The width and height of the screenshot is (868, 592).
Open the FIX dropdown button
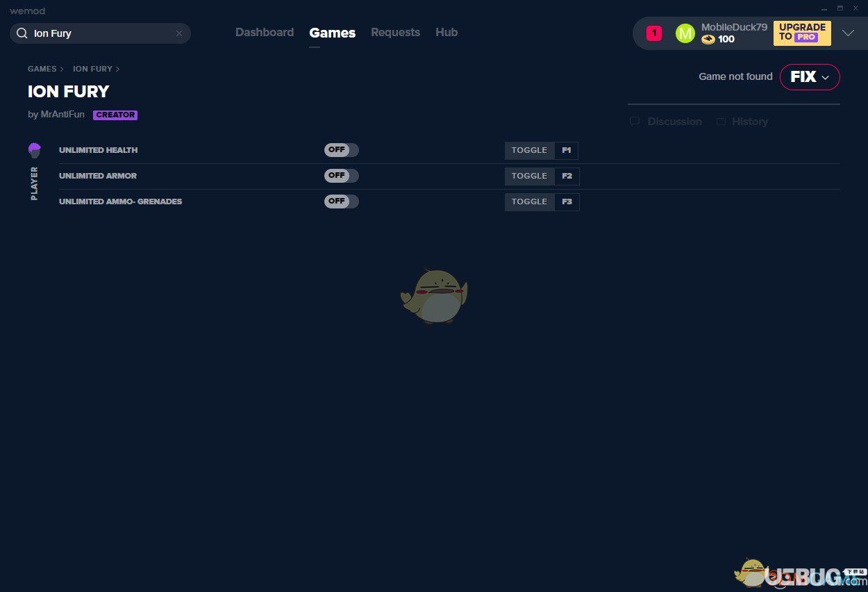point(810,77)
